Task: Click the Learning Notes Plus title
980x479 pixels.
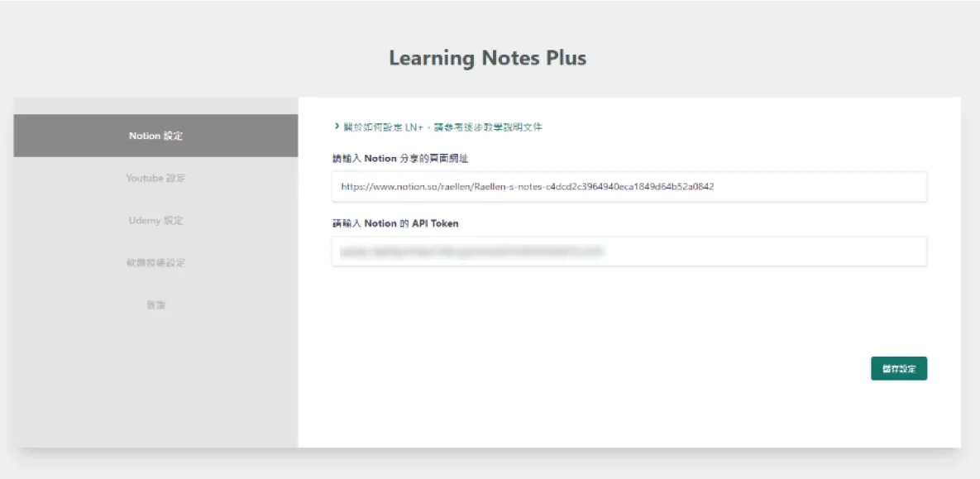Action: (x=490, y=58)
